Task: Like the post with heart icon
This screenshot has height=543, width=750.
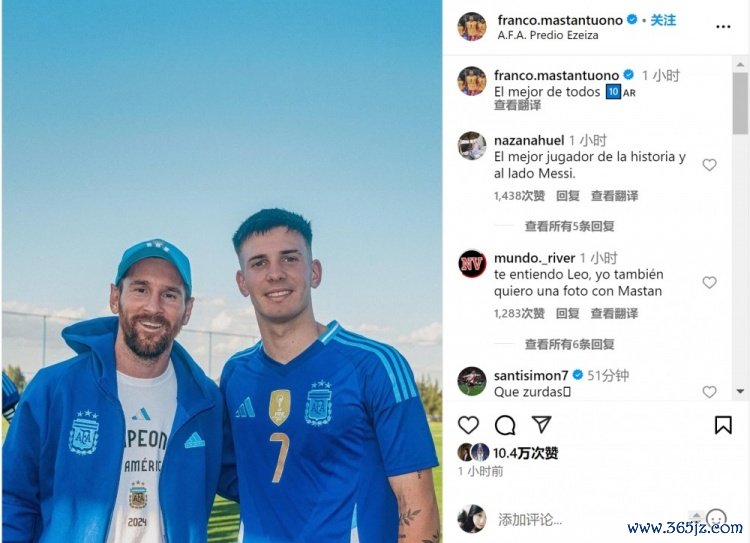Action: coord(468,425)
